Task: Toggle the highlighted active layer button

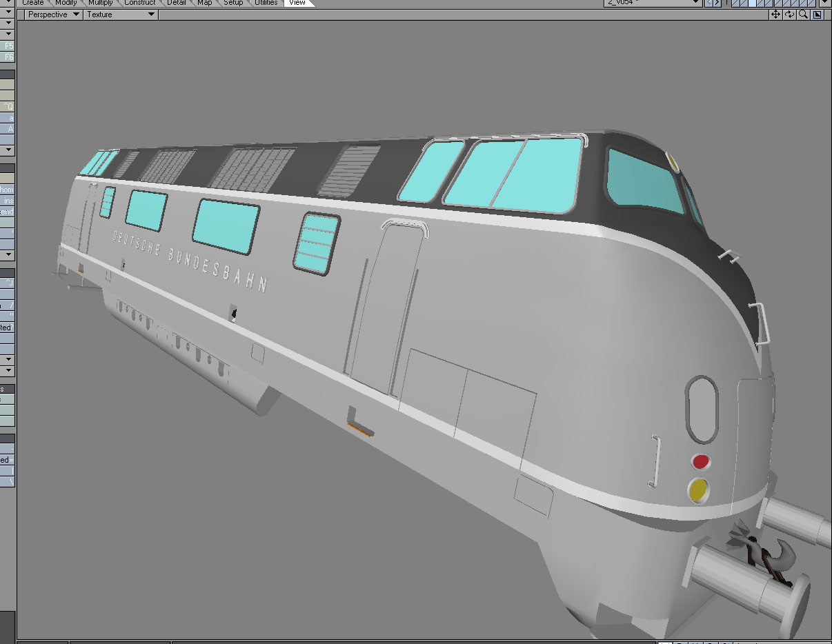Action: [753, 3]
